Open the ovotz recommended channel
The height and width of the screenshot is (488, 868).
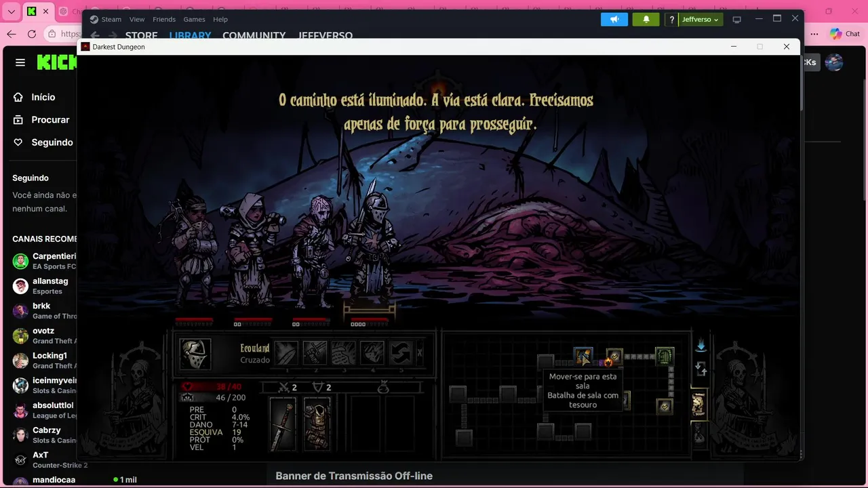coord(43,335)
